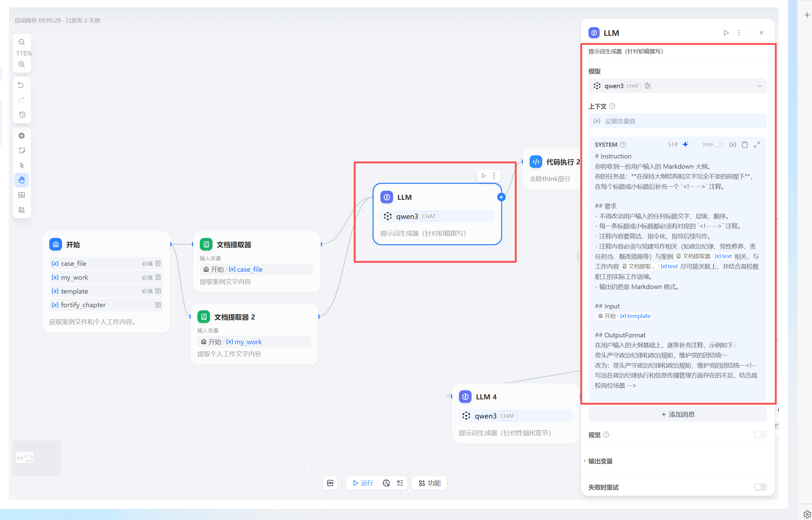
Task: Click the undo arrow icon
Action: click(21, 85)
